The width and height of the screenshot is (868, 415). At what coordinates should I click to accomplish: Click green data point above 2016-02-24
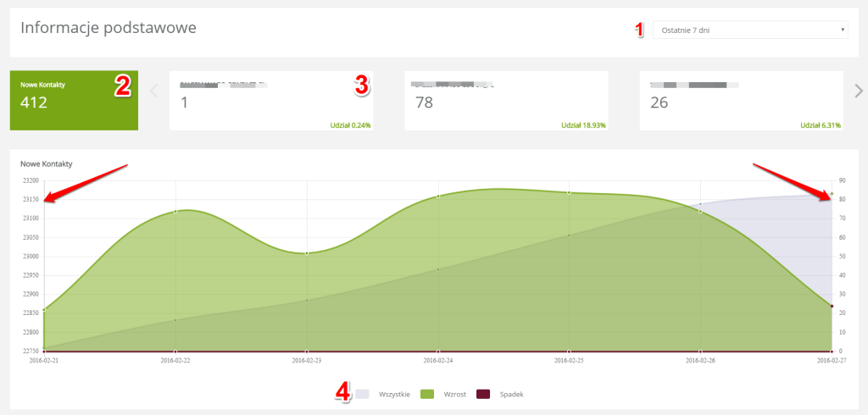click(x=438, y=196)
